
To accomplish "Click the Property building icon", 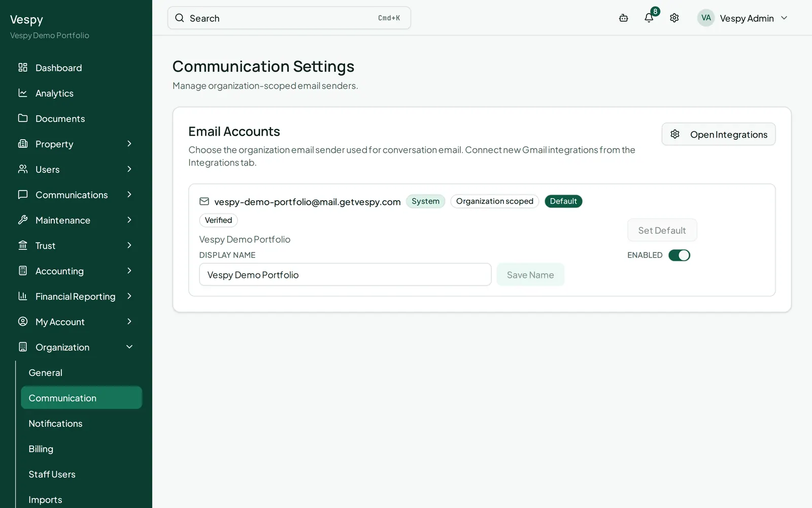I will pos(23,144).
